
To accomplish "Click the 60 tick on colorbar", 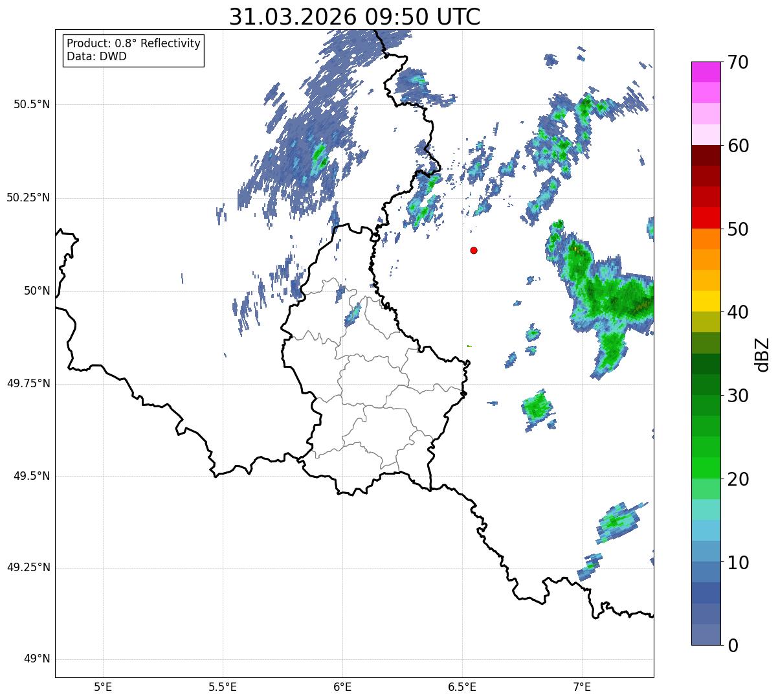I will click(x=738, y=146).
